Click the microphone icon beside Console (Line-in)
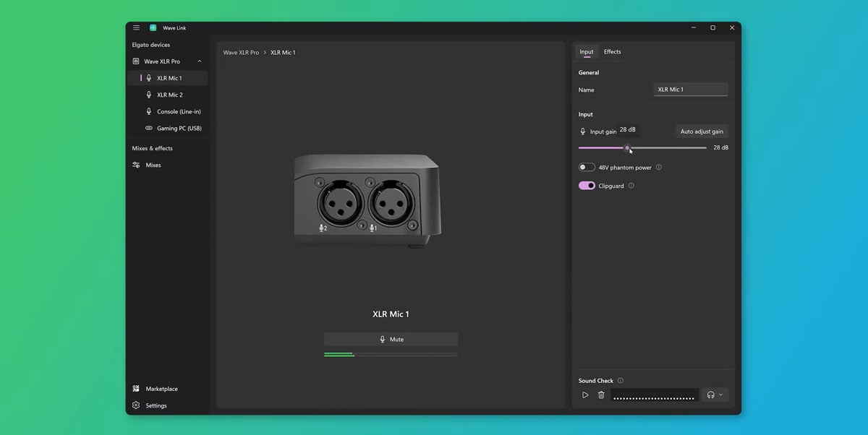Screen dimensions: 868x435 tap(149, 111)
